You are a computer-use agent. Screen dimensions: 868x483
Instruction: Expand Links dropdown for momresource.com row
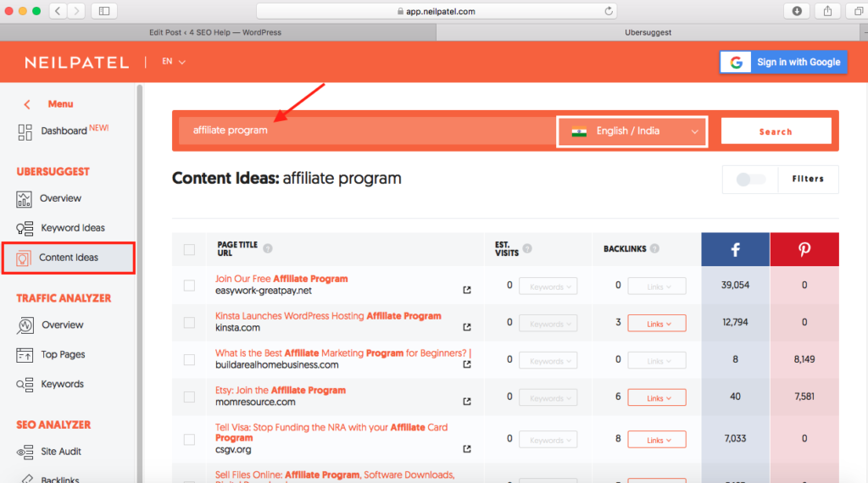click(657, 397)
